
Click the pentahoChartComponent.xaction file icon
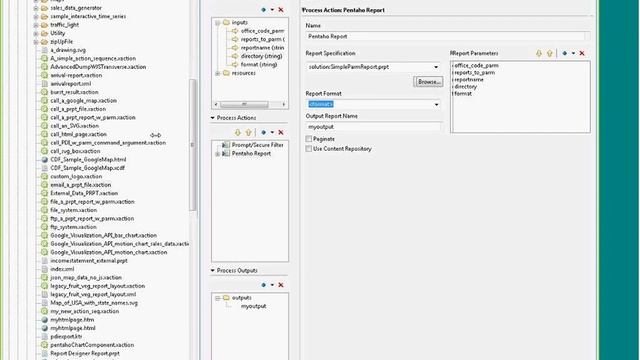(x=44, y=345)
